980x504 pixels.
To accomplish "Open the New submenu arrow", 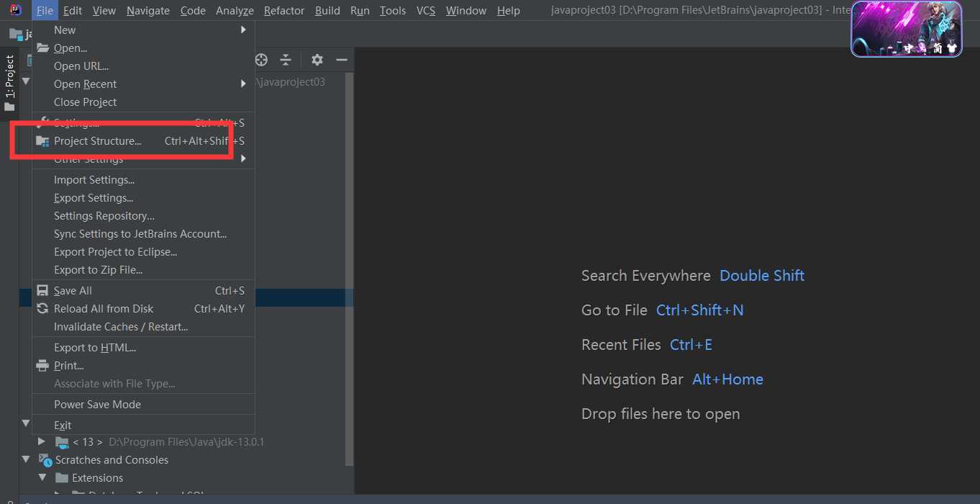I will click(243, 30).
